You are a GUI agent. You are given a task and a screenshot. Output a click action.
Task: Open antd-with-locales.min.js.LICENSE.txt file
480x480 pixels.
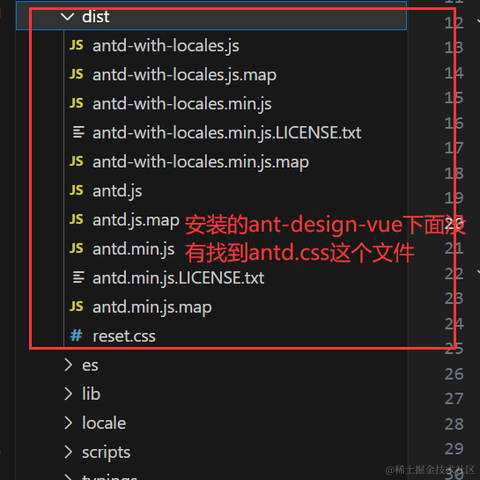[x=227, y=133]
